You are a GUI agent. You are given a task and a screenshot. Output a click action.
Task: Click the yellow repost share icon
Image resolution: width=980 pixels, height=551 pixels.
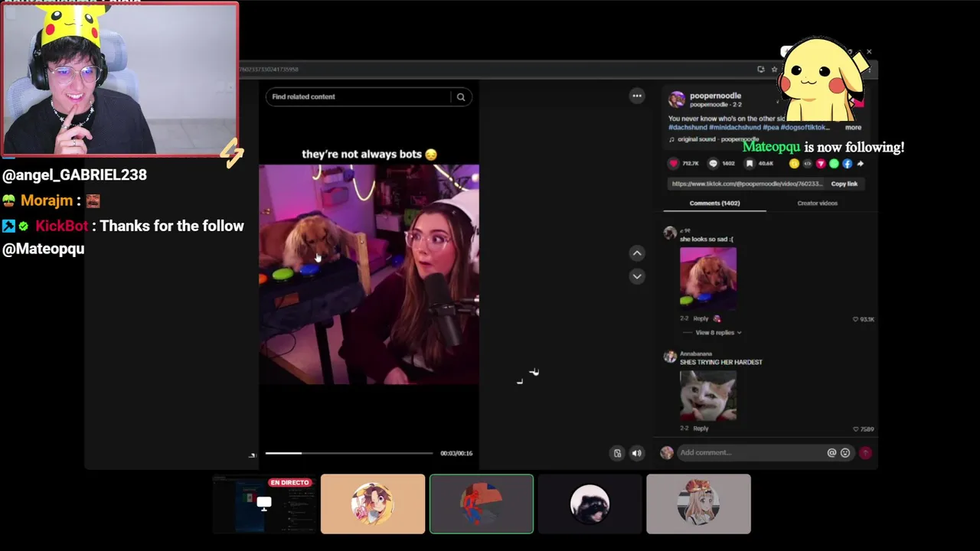(794, 163)
